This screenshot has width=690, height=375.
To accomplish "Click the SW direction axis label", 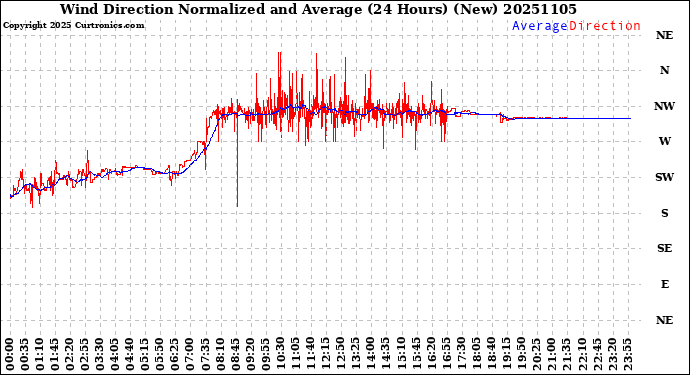I will pyautogui.click(x=664, y=177).
